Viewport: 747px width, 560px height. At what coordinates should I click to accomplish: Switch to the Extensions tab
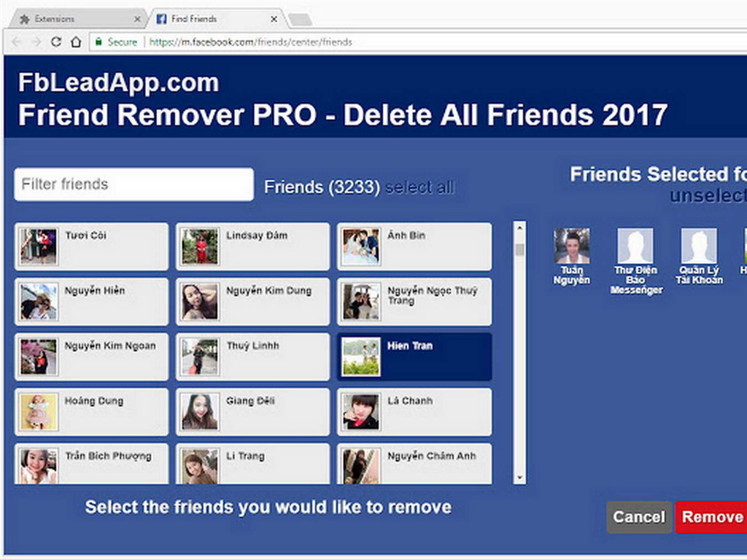tap(79, 19)
